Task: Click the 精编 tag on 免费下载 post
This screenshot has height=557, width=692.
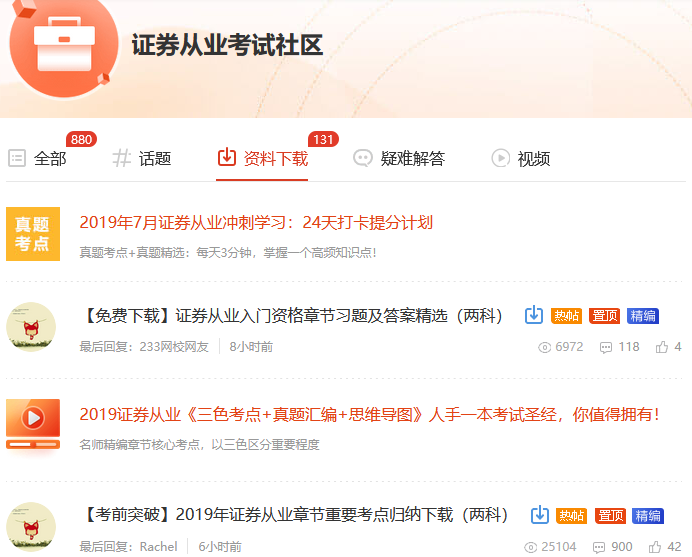Action: (x=642, y=316)
